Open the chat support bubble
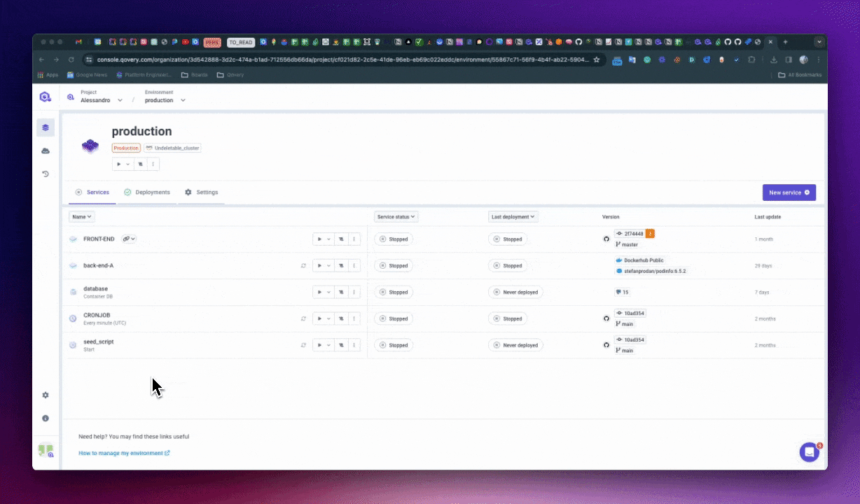 click(x=810, y=452)
